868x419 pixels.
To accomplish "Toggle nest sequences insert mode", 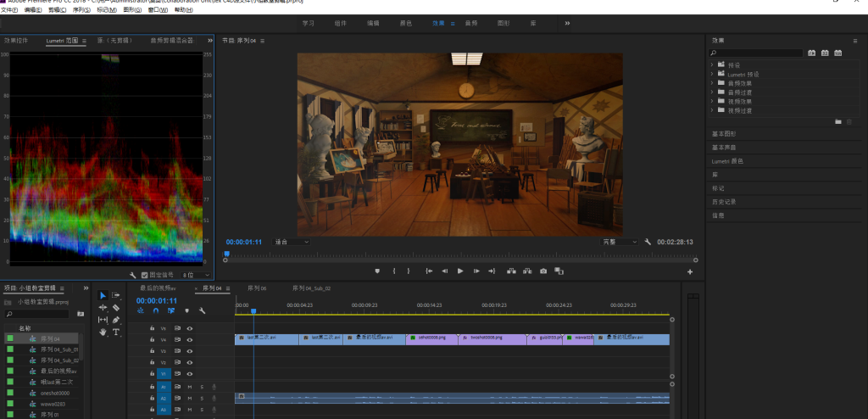I will click(141, 311).
